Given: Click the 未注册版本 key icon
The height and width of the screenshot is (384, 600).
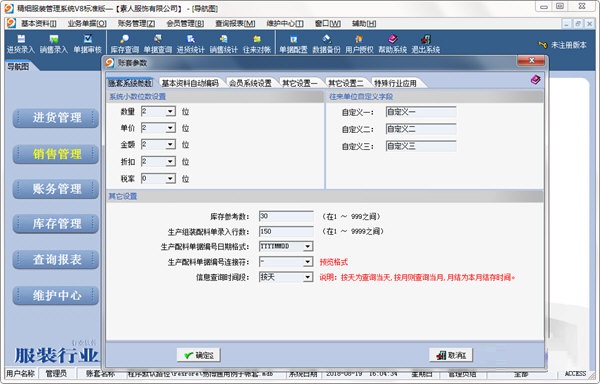Looking at the screenshot, I should point(542,45).
